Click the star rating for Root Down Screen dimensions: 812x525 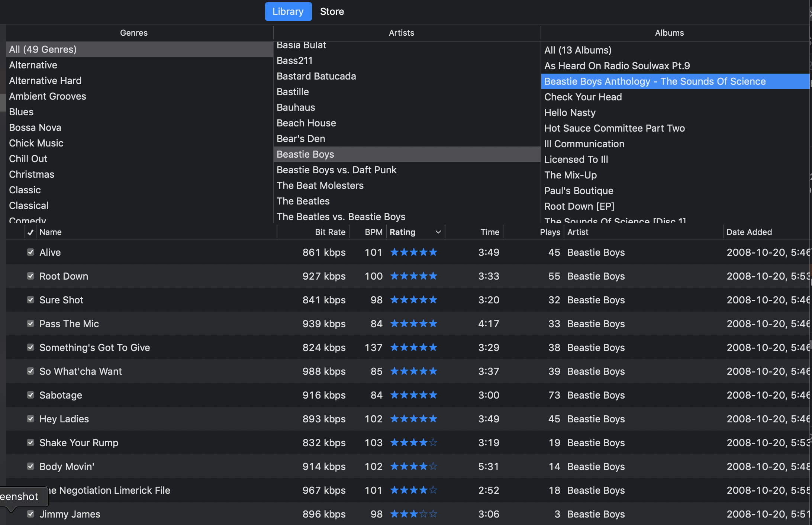[x=413, y=276]
